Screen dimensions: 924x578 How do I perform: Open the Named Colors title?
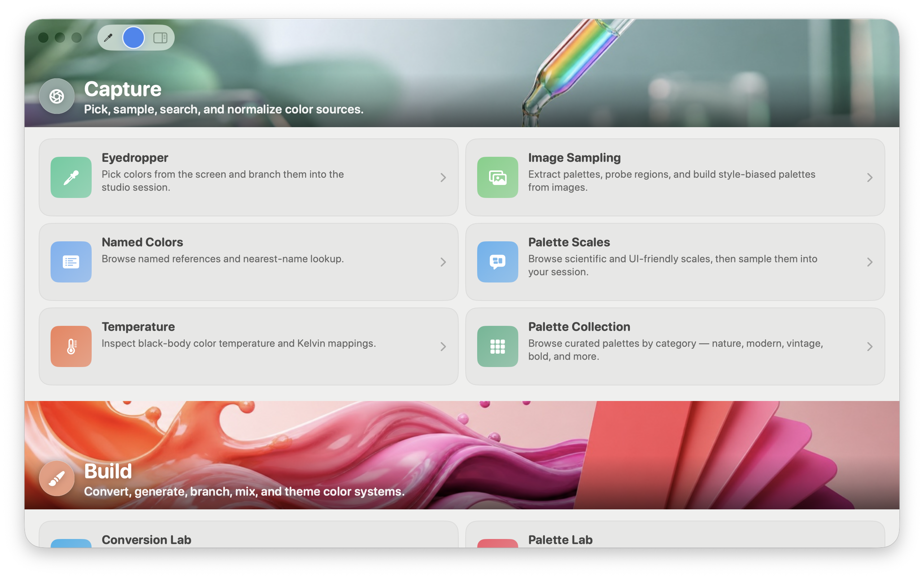142,242
